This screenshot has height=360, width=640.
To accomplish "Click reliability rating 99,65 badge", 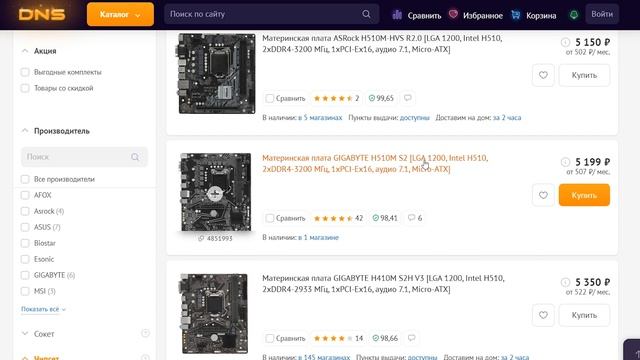I will click(381, 98).
